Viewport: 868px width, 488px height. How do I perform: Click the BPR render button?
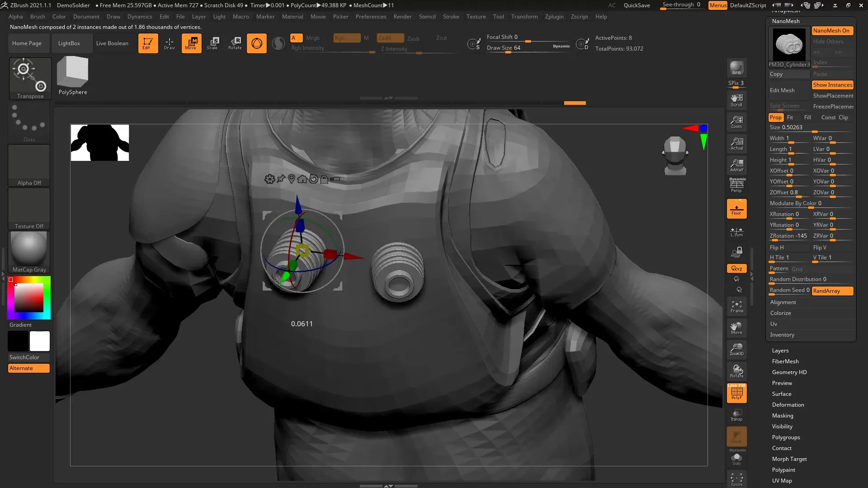(x=736, y=68)
